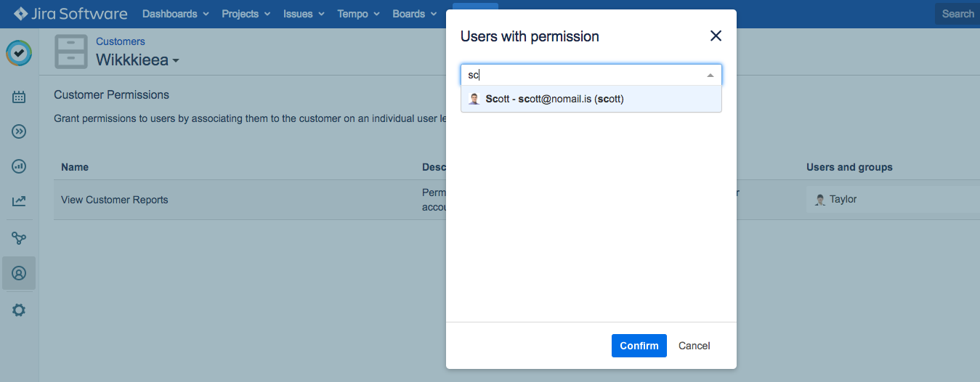
Task: Open the Issues menu
Action: [304, 14]
